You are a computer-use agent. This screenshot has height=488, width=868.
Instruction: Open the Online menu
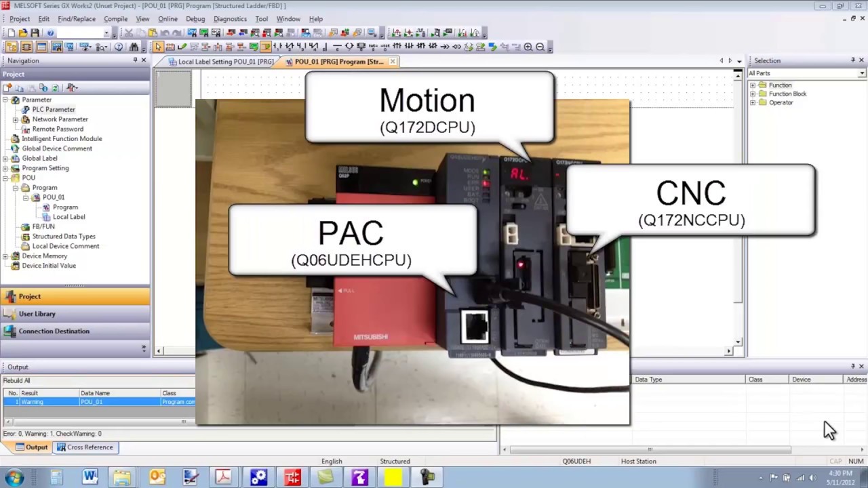(167, 19)
